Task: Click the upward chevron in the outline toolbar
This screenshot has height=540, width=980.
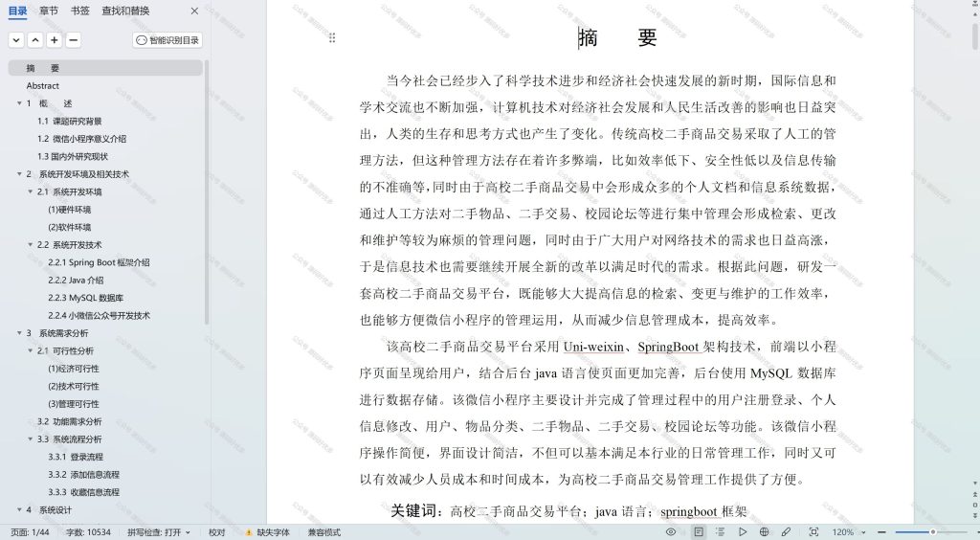Action: pyautogui.click(x=35, y=40)
